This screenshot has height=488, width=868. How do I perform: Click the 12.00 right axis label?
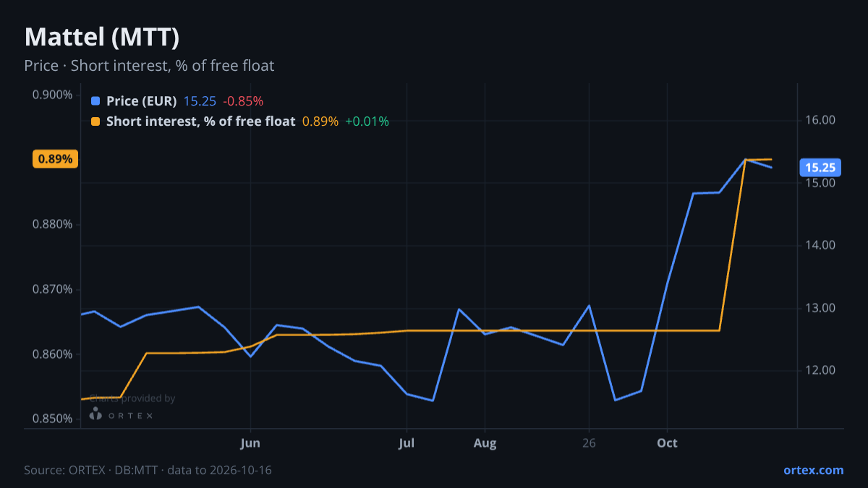(x=820, y=370)
